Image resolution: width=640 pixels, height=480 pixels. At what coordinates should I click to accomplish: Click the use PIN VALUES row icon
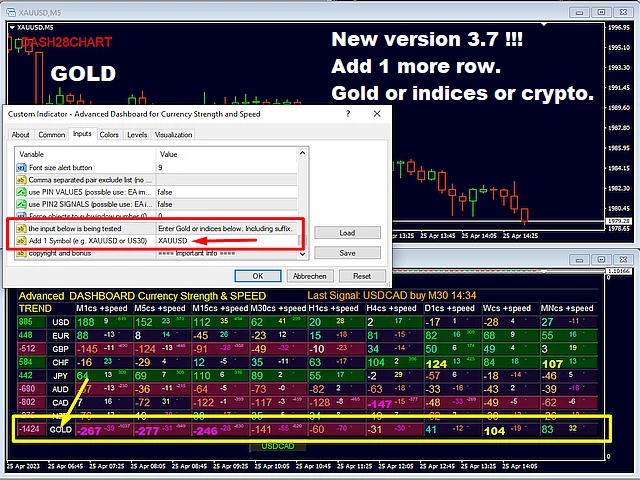point(22,192)
